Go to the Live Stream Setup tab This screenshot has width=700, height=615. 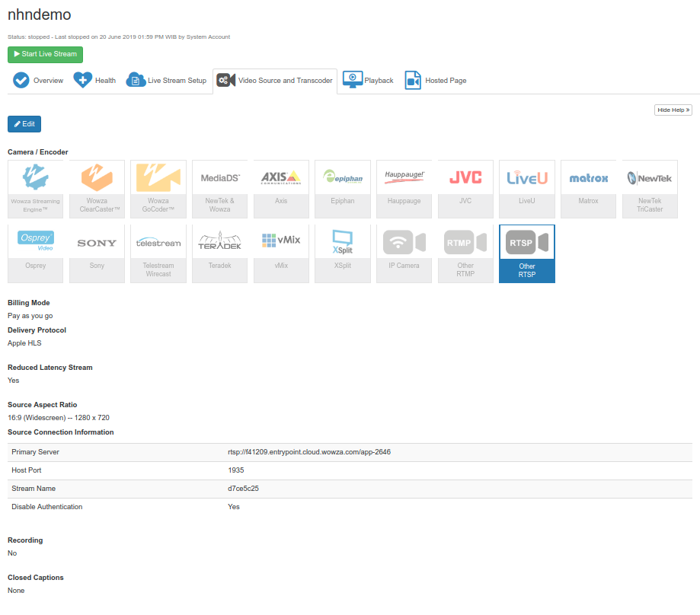tap(166, 81)
